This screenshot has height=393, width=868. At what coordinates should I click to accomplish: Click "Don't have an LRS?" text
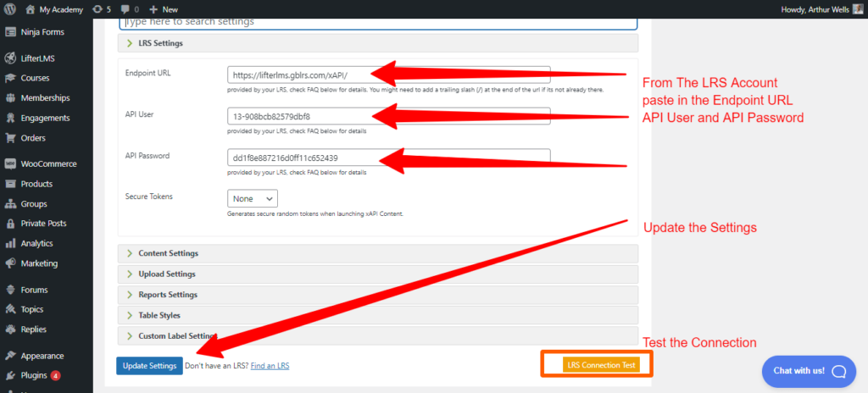pos(216,366)
